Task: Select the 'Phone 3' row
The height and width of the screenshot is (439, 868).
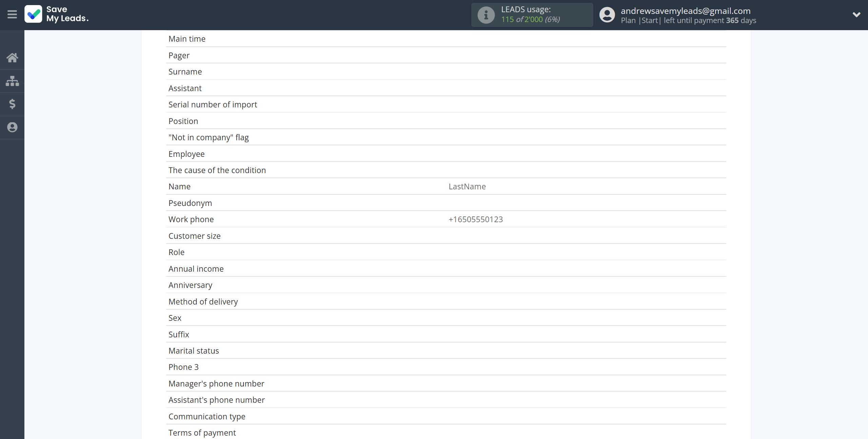Action: [446, 367]
